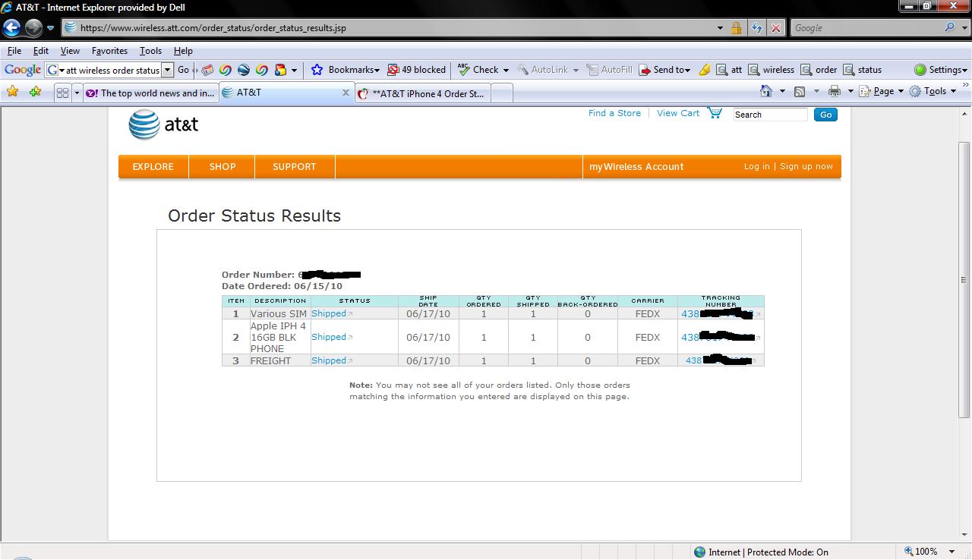
Task: Expand the Google toolbar search history dropdown
Action: pos(168,70)
